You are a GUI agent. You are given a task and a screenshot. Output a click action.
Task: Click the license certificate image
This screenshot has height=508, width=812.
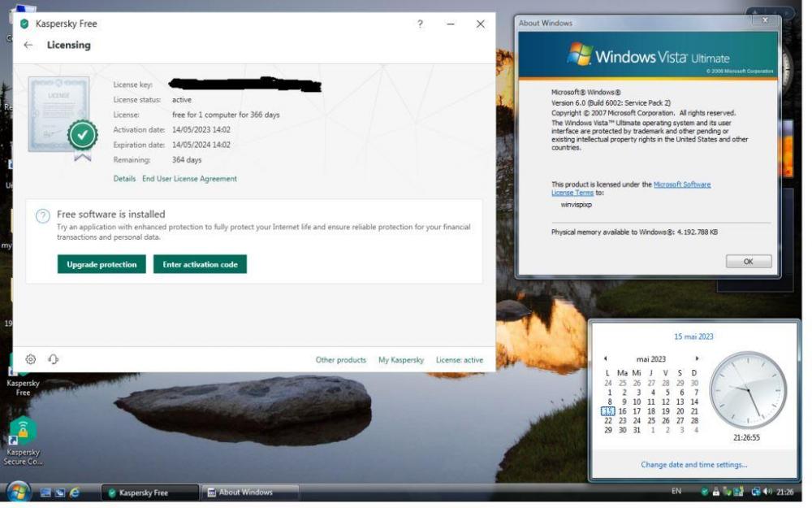(x=63, y=118)
